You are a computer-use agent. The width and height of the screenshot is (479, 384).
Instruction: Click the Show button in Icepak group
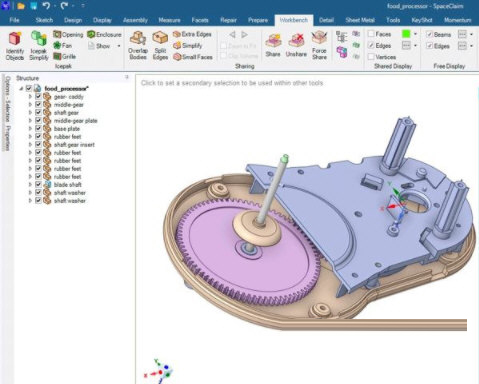(99, 46)
